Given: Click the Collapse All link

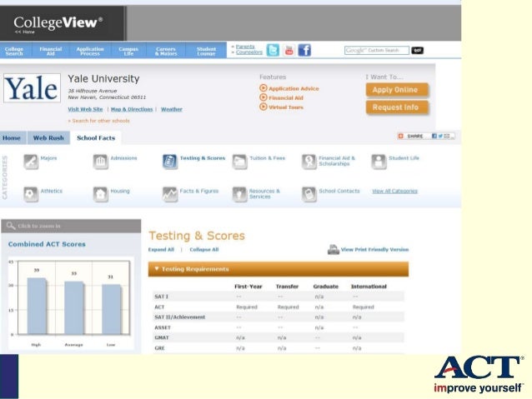Looking at the screenshot, I should pyautogui.click(x=204, y=250).
